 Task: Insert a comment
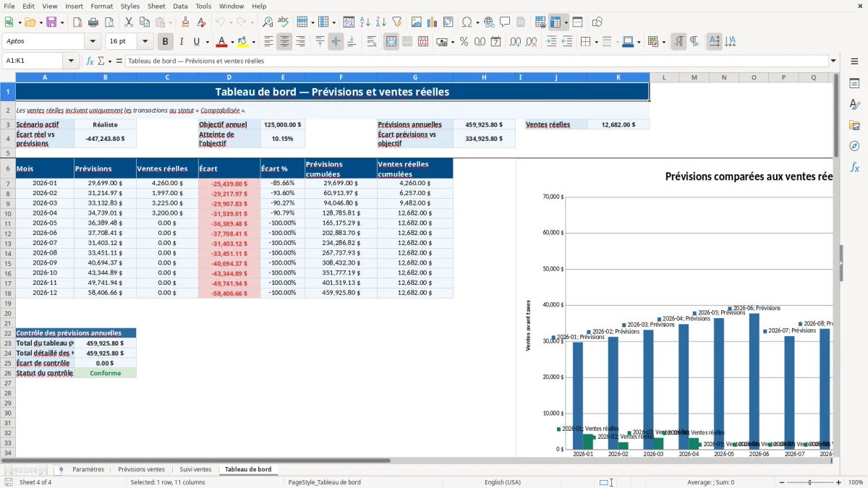[x=505, y=22]
